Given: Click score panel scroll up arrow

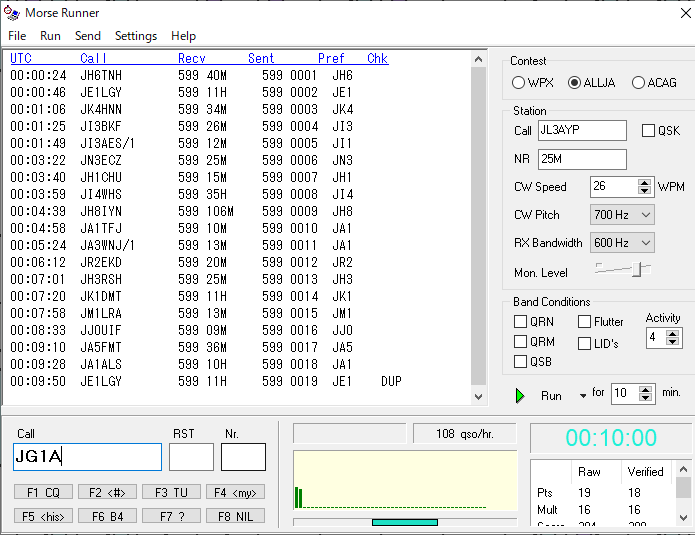Looking at the screenshot, I should (x=683, y=469).
